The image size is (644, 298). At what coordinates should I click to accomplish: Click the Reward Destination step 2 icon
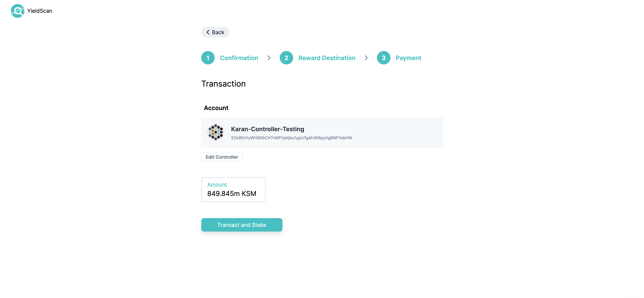286,58
